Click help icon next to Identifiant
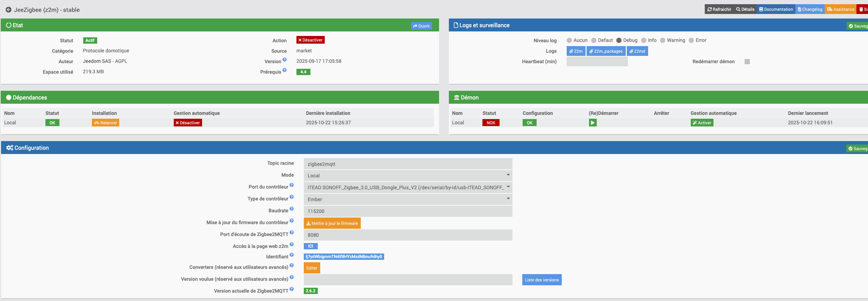The image size is (868, 301). pos(292,255)
